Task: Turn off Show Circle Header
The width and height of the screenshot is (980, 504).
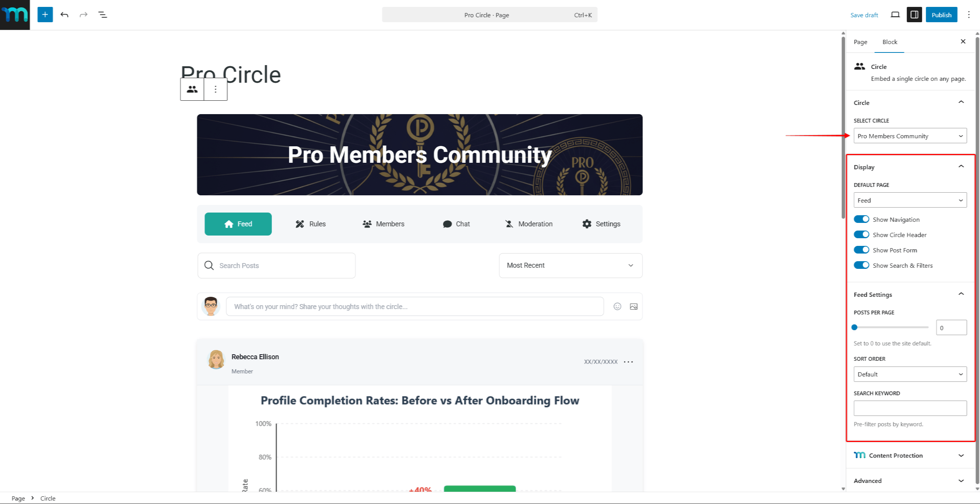Action: [x=862, y=234]
